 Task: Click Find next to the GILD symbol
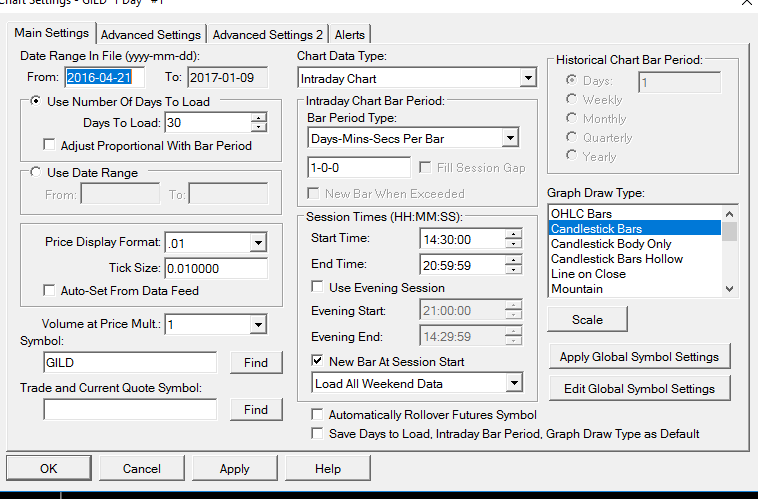tap(256, 363)
